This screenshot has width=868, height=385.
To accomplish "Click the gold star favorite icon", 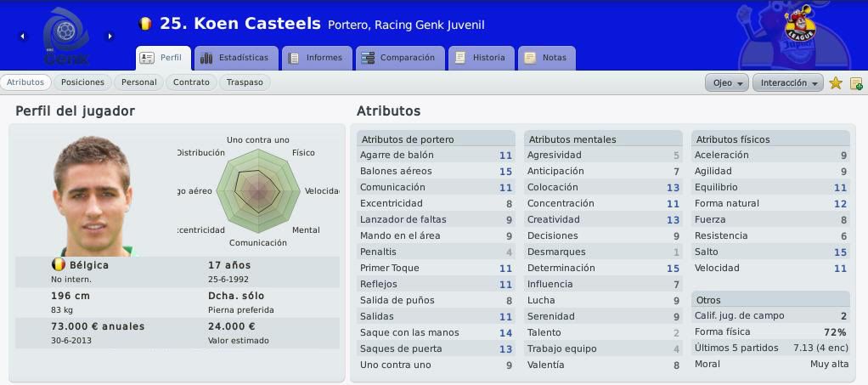I will click(x=836, y=83).
